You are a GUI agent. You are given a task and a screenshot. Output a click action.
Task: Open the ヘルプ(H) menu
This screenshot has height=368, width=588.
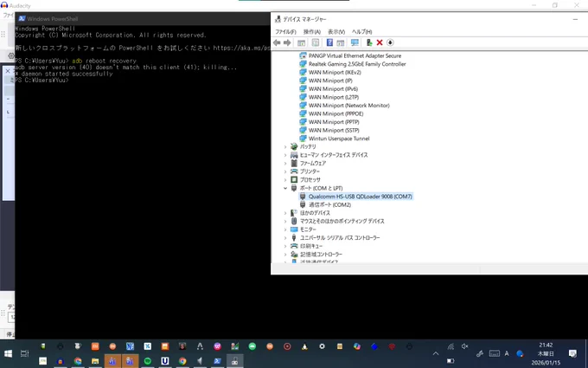(361, 32)
